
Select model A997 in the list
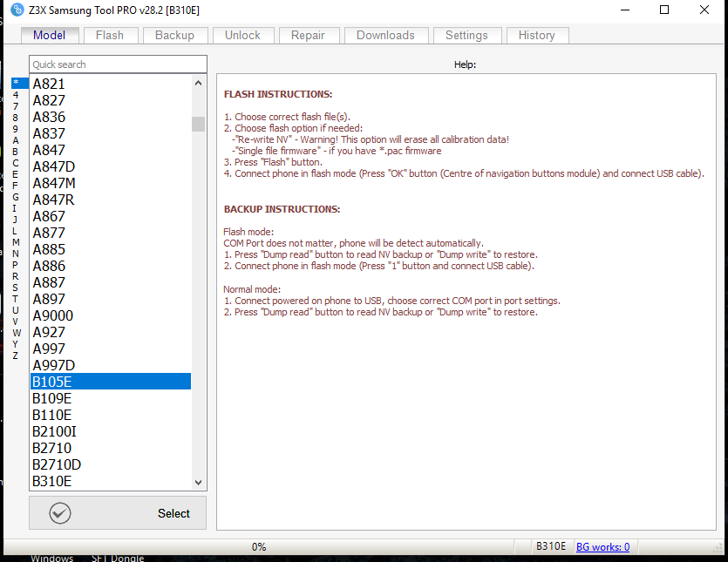coord(111,349)
